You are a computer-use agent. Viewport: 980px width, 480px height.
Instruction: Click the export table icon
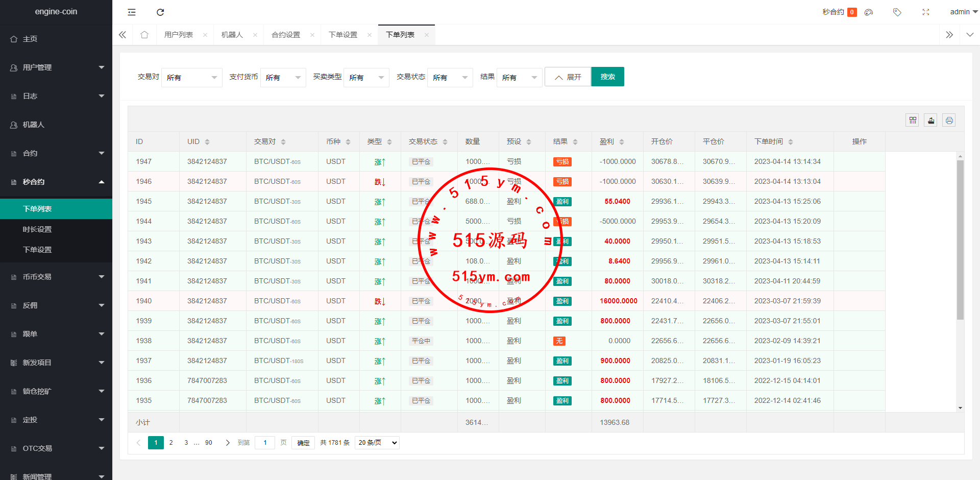click(x=931, y=121)
